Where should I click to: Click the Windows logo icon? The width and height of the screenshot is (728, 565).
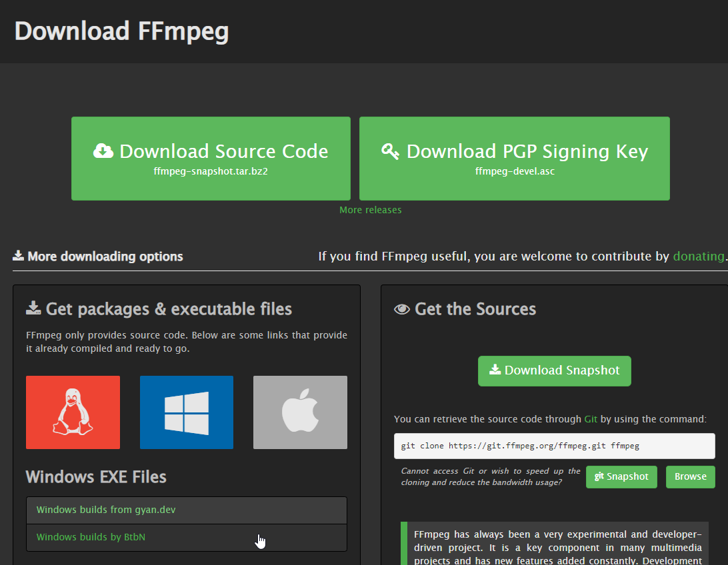tap(186, 412)
